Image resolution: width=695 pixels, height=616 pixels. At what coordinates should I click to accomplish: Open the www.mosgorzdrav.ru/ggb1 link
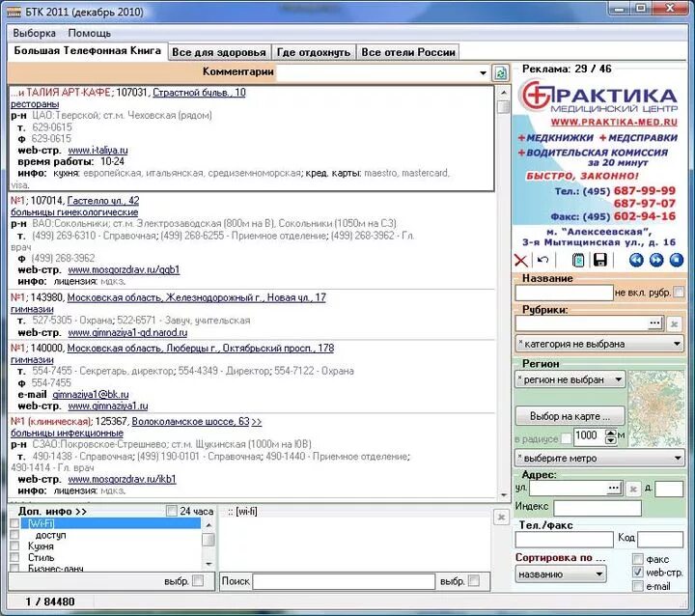click(x=124, y=269)
